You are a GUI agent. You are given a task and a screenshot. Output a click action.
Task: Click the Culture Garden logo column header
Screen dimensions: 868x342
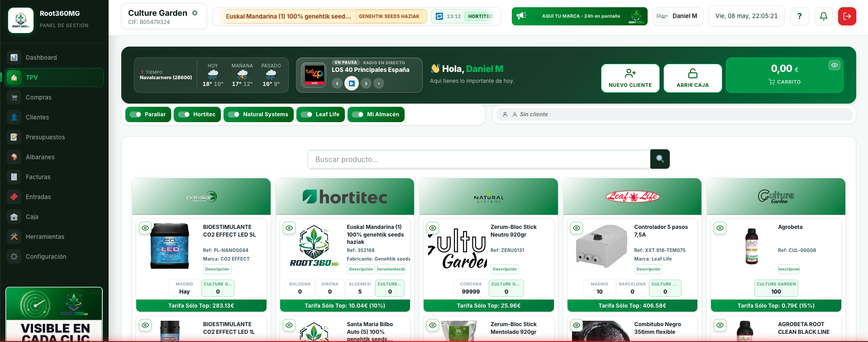click(x=776, y=197)
